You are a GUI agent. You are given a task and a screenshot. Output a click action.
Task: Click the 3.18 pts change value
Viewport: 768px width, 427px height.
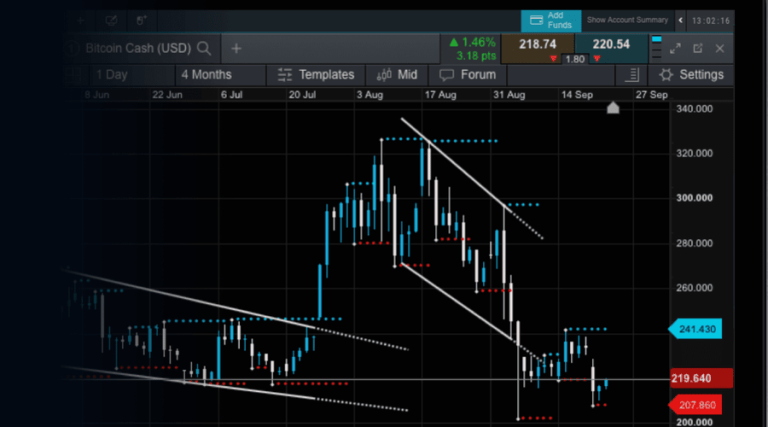pyautogui.click(x=476, y=56)
